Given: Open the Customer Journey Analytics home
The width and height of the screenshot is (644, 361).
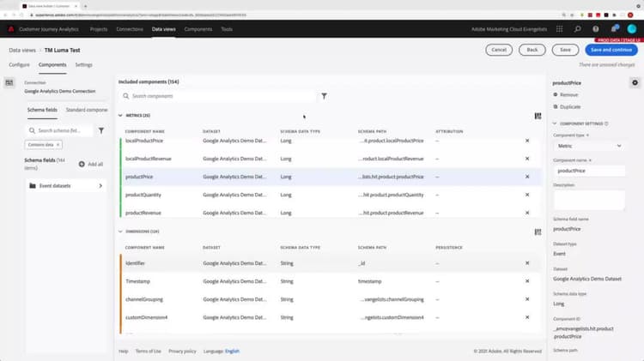Looking at the screenshot, I should (49, 29).
